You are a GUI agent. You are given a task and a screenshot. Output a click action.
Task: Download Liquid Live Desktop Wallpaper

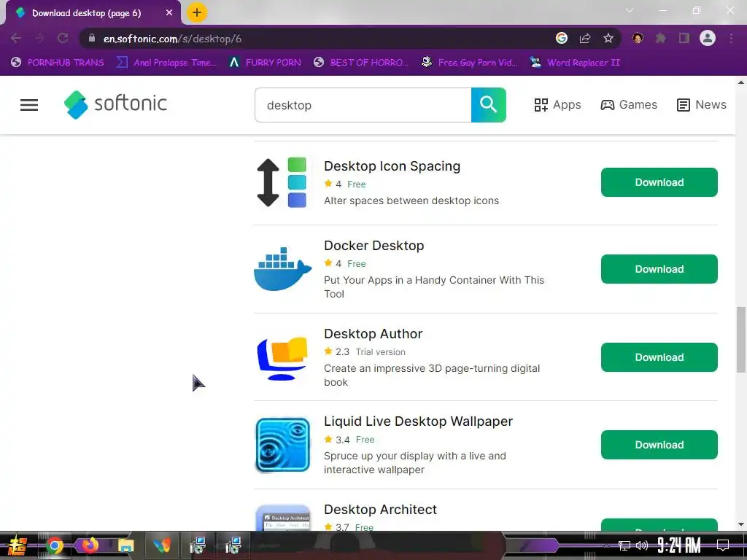[x=659, y=445]
